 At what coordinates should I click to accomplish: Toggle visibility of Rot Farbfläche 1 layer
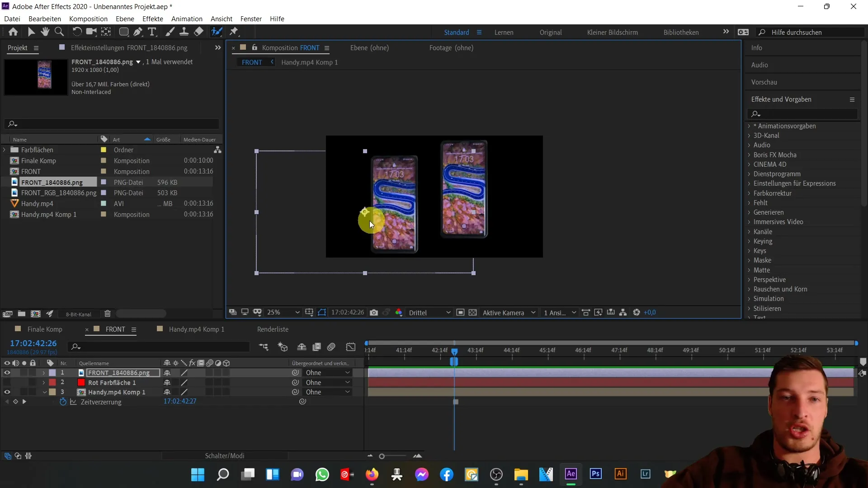click(x=7, y=382)
